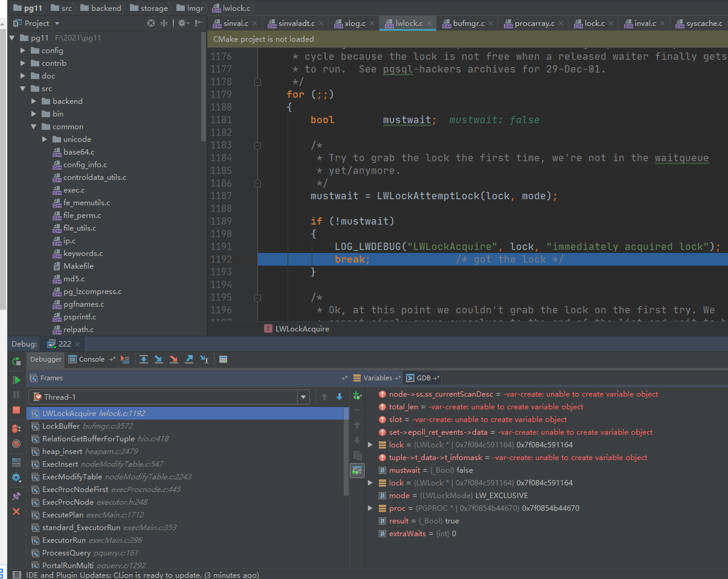Open the Evaluate Expression calculator icon
728x579 pixels.
tap(223, 359)
